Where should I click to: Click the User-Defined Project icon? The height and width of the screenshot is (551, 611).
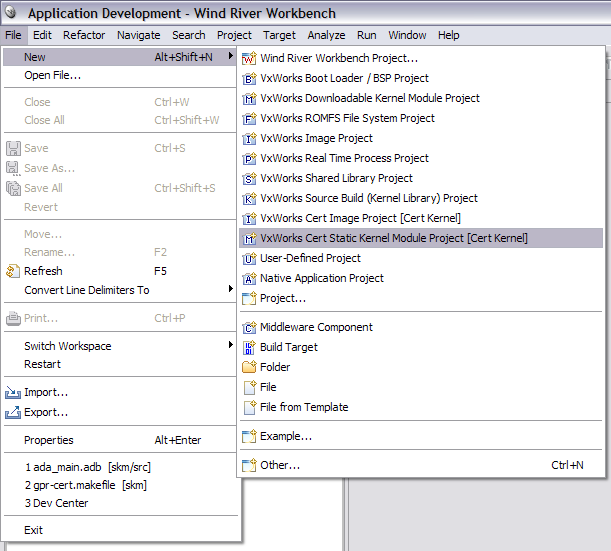pyautogui.click(x=249, y=258)
